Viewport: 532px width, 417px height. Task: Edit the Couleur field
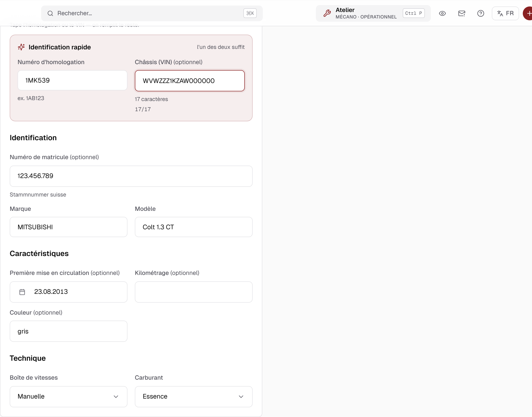tap(68, 331)
